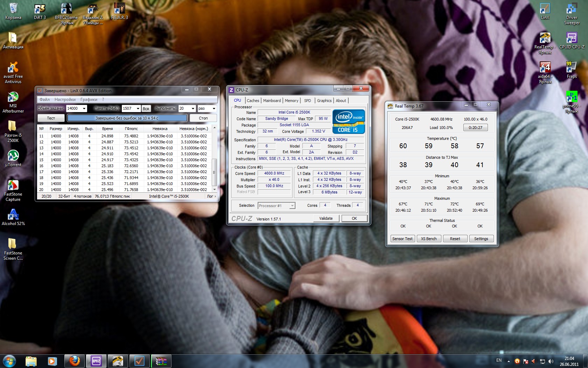Open the avast! Free Antivirus icon
Screen dimensions: 588x368
[x=13, y=68]
